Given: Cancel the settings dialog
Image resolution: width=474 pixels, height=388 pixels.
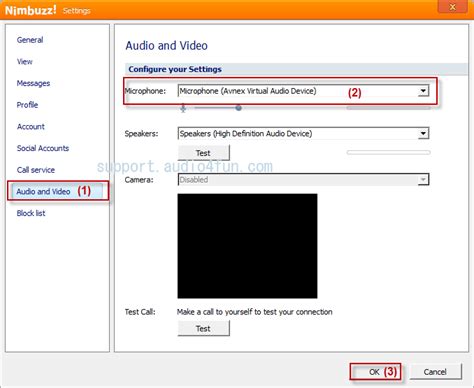Looking at the screenshot, I should [x=435, y=372].
